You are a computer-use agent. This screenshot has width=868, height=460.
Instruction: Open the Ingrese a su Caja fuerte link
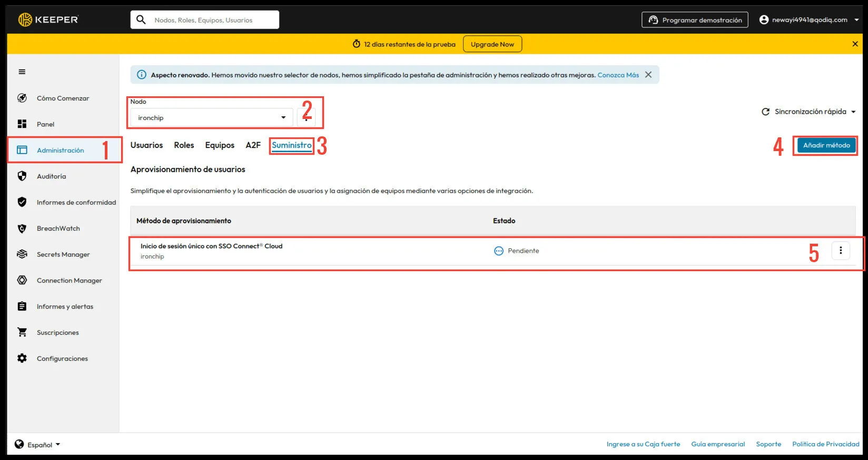pyautogui.click(x=643, y=444)
